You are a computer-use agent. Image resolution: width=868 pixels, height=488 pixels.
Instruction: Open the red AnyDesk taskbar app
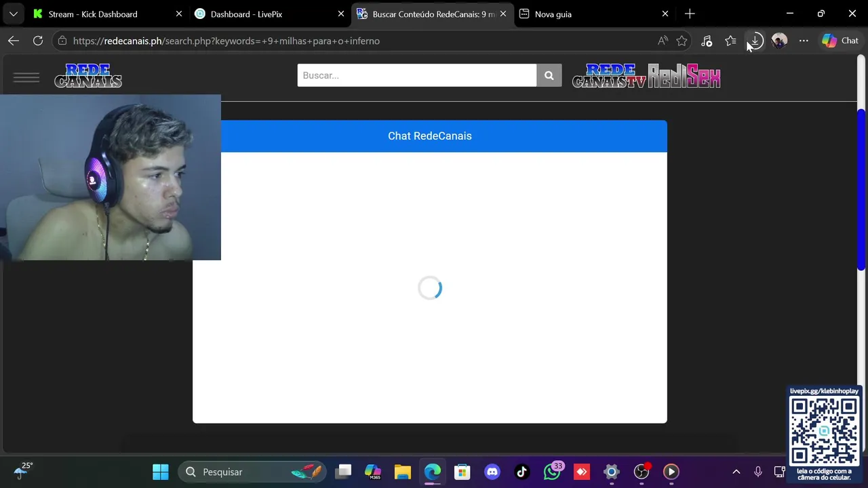tap(582, 472)
